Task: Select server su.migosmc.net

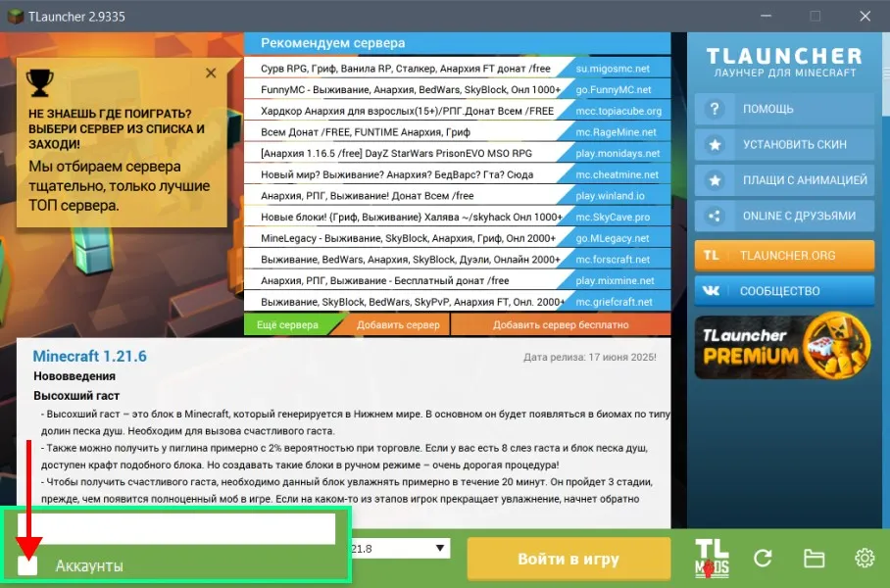Action: (613, 68)
